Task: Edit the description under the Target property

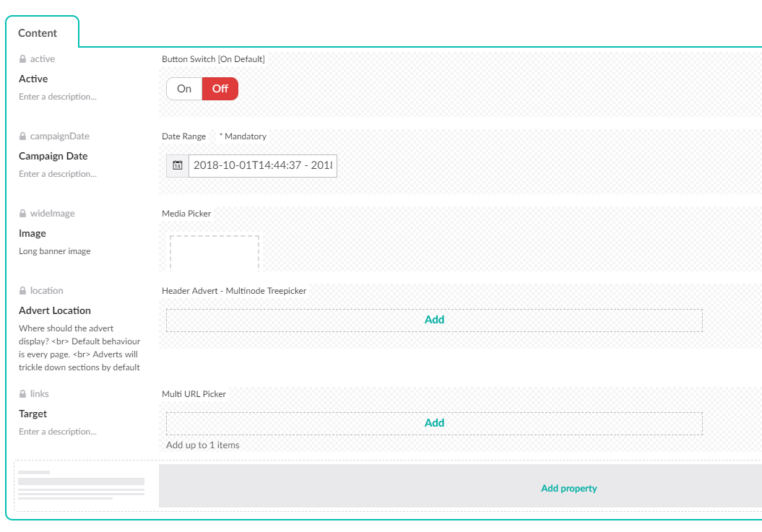Action: pos(58,432)
